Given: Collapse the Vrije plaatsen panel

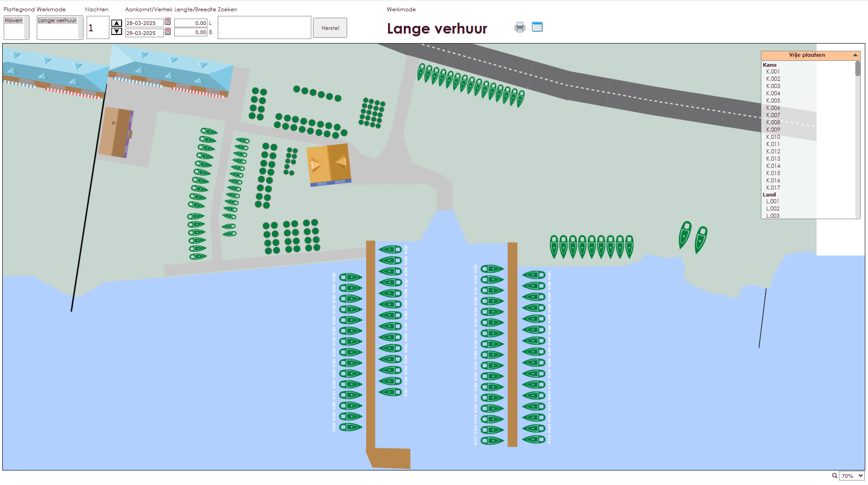Looking at the screenshot, I should pos(855,55).
